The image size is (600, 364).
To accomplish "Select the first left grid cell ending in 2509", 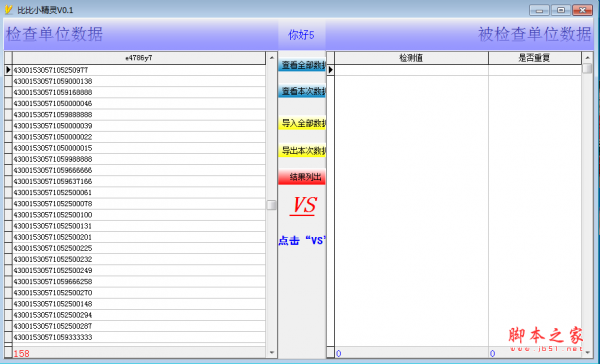I will [139, 70].
